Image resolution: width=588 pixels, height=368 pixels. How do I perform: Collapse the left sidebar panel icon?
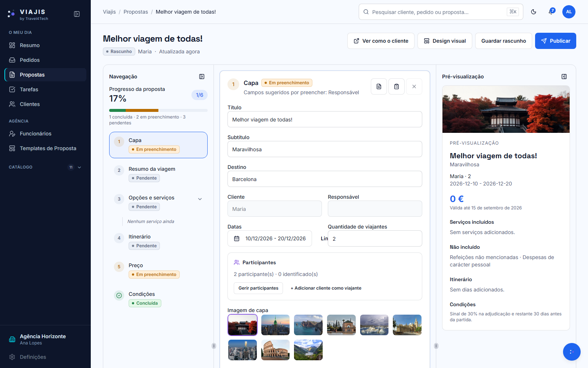tap(77, 14)
